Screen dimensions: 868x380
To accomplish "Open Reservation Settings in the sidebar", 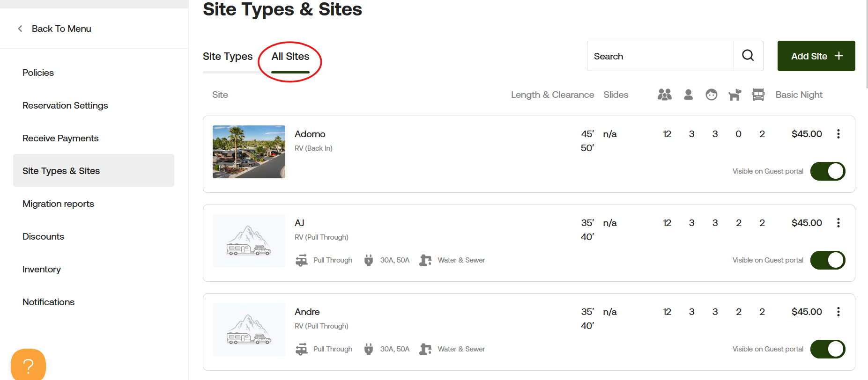I will pos(65,105).
